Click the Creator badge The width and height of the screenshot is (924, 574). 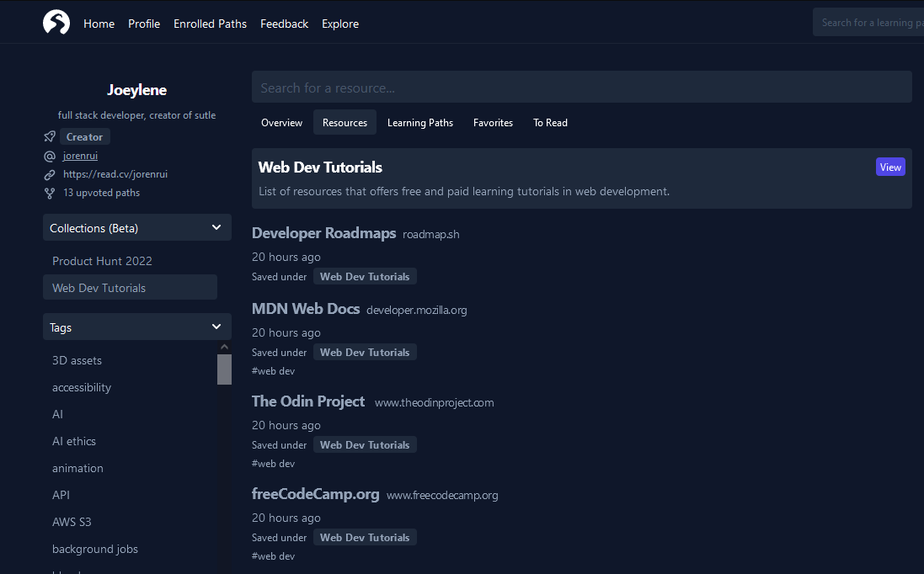pyautogui.click(x=85, y=136)
